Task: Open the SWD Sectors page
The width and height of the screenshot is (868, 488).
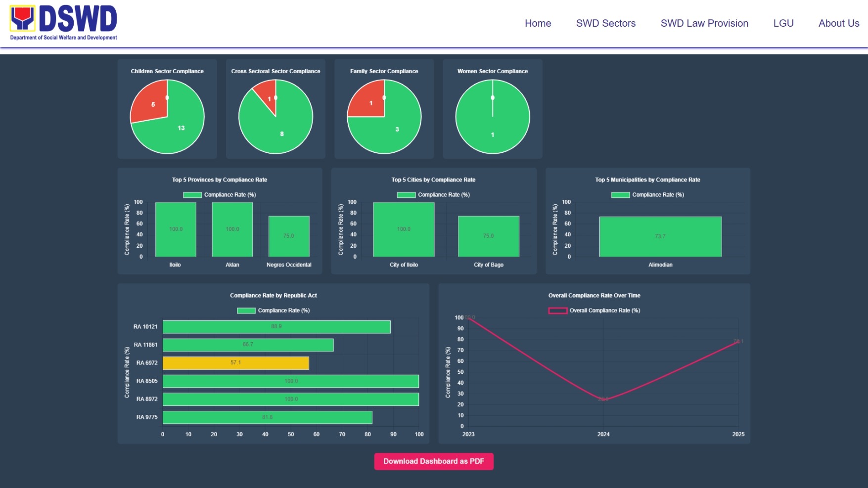Action: pos(605,23)
